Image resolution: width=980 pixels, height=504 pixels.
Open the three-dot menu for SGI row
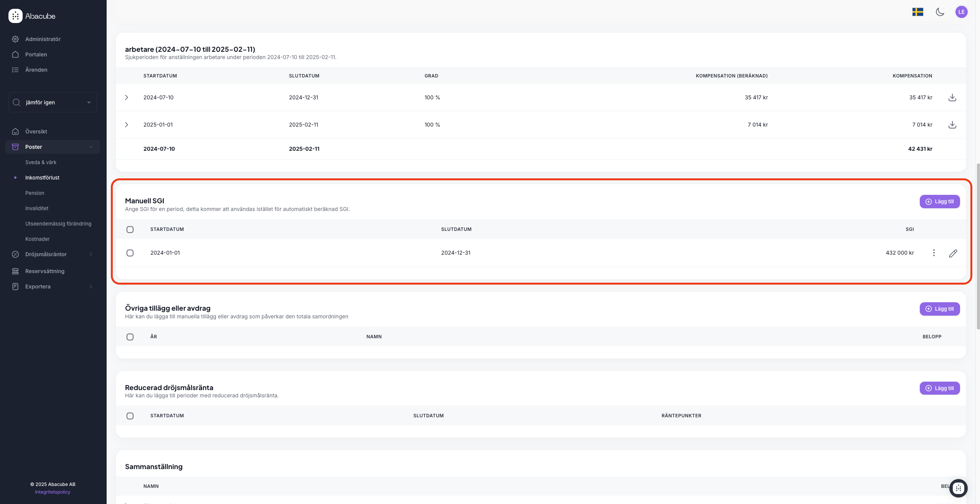[934, 253]
